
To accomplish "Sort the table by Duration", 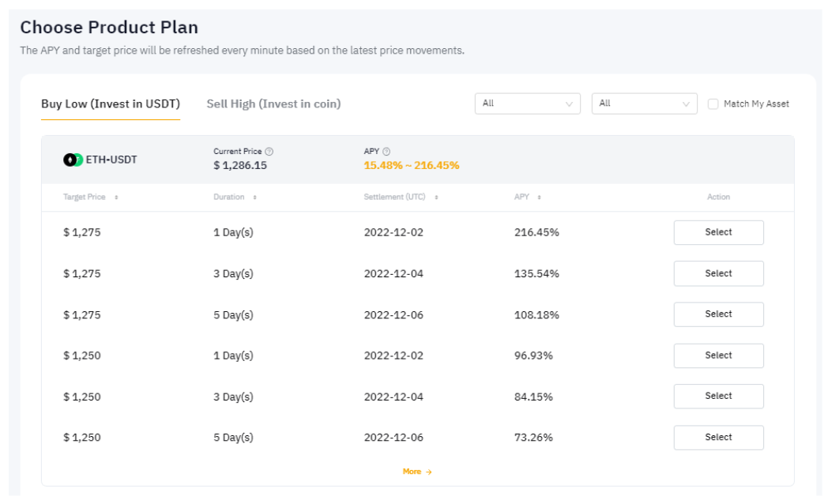I will click(254, 195).
